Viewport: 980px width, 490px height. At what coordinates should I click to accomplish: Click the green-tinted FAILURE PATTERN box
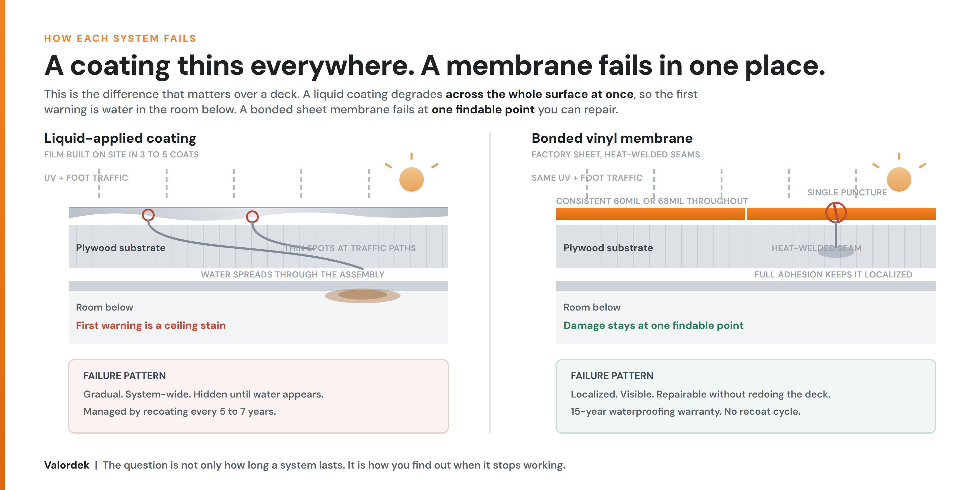746,396
